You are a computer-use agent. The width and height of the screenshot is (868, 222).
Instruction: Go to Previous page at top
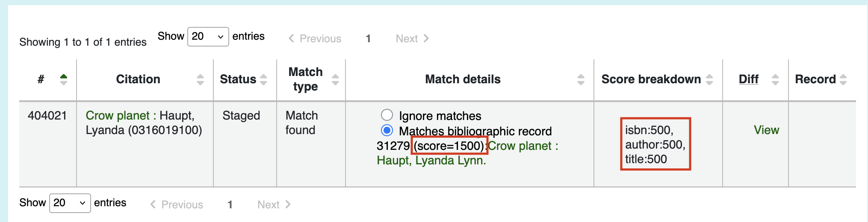click(x=315, y=38)
